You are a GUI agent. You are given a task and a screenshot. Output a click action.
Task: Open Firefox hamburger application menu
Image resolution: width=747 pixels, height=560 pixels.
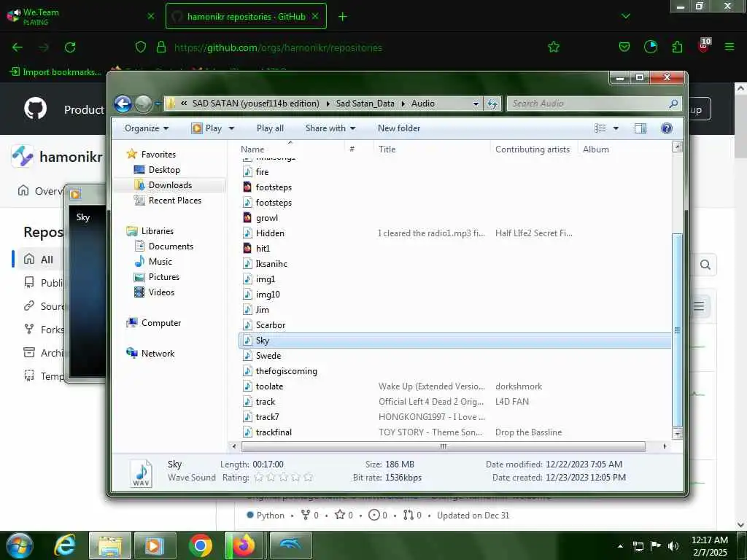click(x=729, y=47)
